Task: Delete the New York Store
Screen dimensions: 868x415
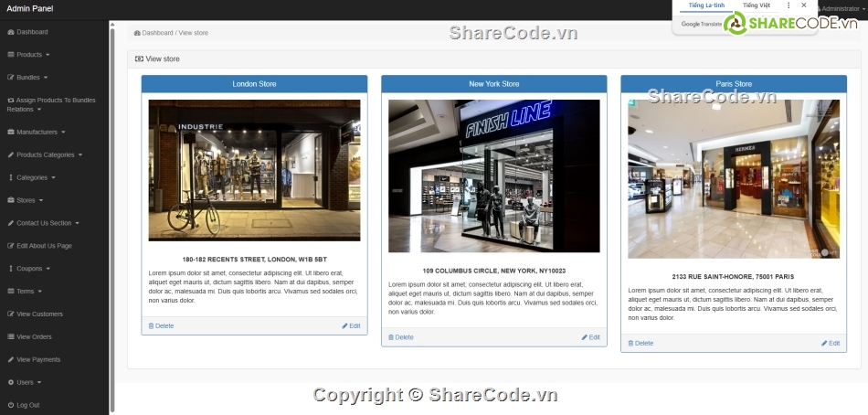Action: 401,337
